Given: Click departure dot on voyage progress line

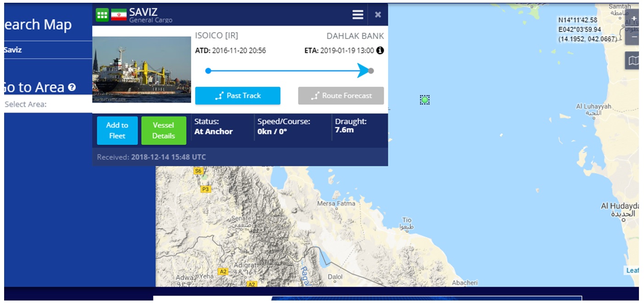Looking at the screenshot, I should 208,71.
